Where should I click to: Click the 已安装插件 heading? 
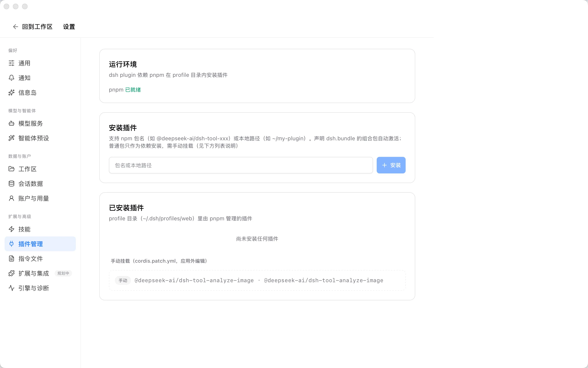[x=126, y=208]
